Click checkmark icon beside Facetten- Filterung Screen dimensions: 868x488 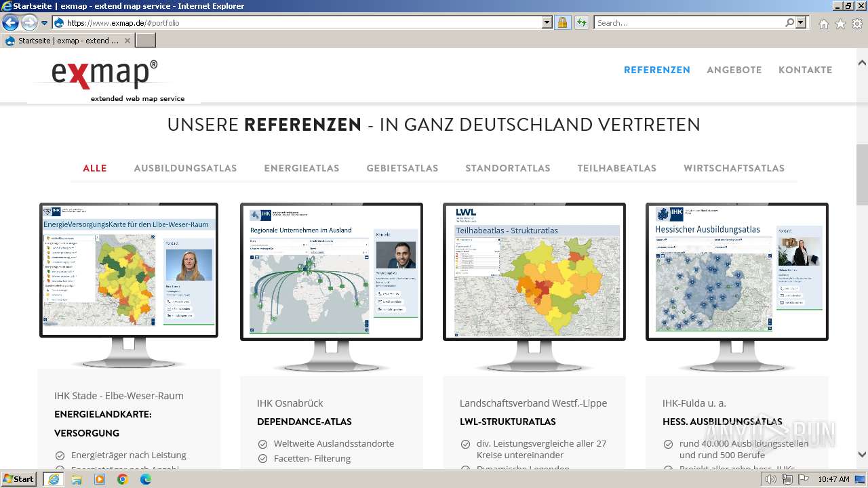click(262, 459)
